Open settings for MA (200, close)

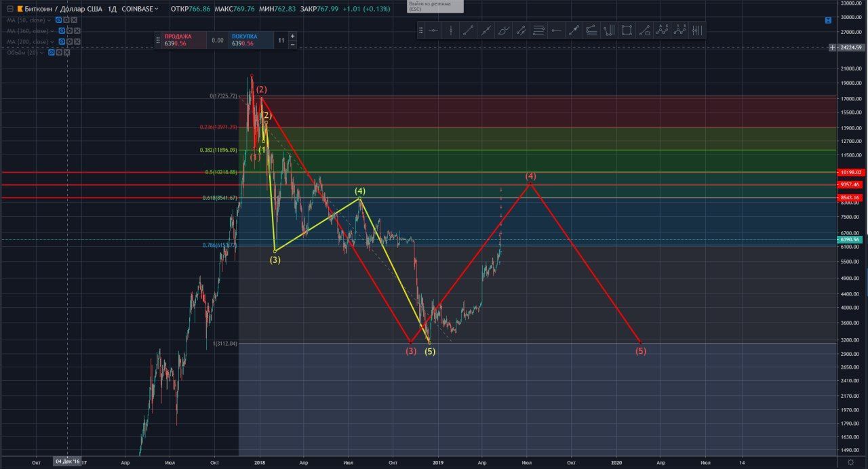69,41
